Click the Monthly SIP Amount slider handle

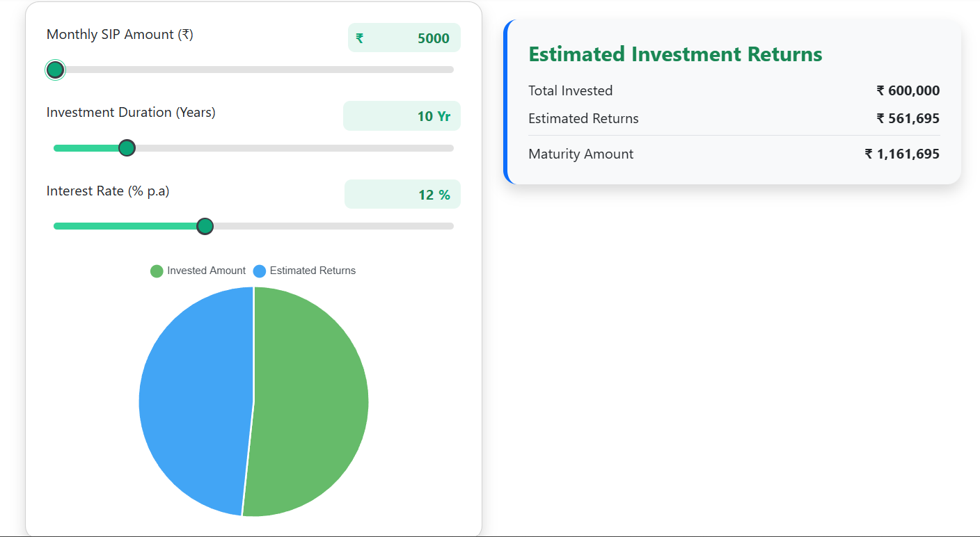click(55, 70)
